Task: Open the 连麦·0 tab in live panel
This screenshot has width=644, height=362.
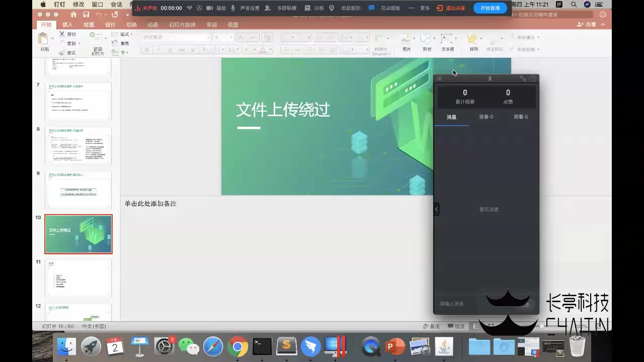Action: pos(486,117)
